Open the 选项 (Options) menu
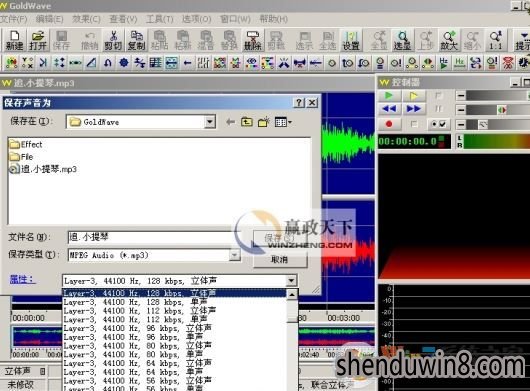The width and height of the screenshot is (530, 391). tap(197, 19)
